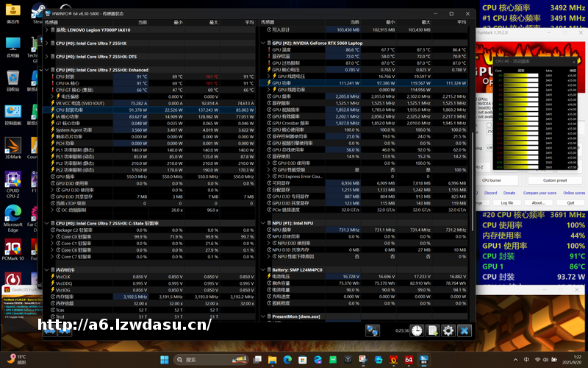Click the Online scores link
Screen dimensions: 588x368
(573, 193)
